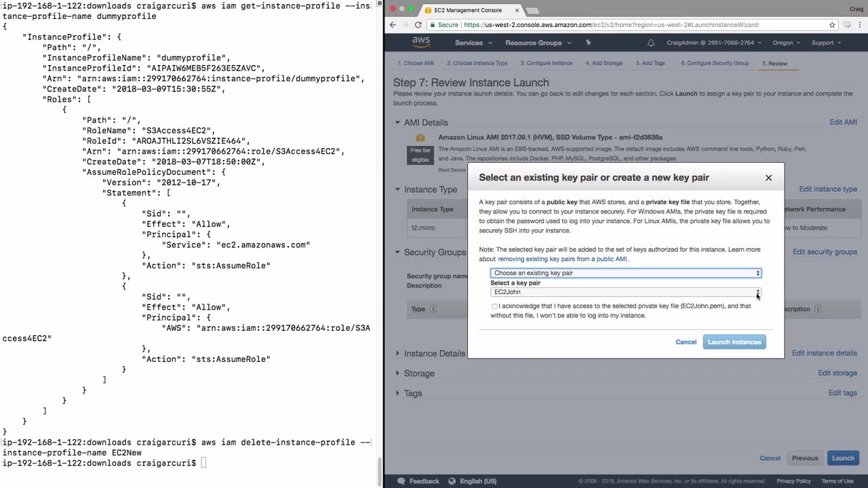Click the Secure padlock site info icon

432,25
